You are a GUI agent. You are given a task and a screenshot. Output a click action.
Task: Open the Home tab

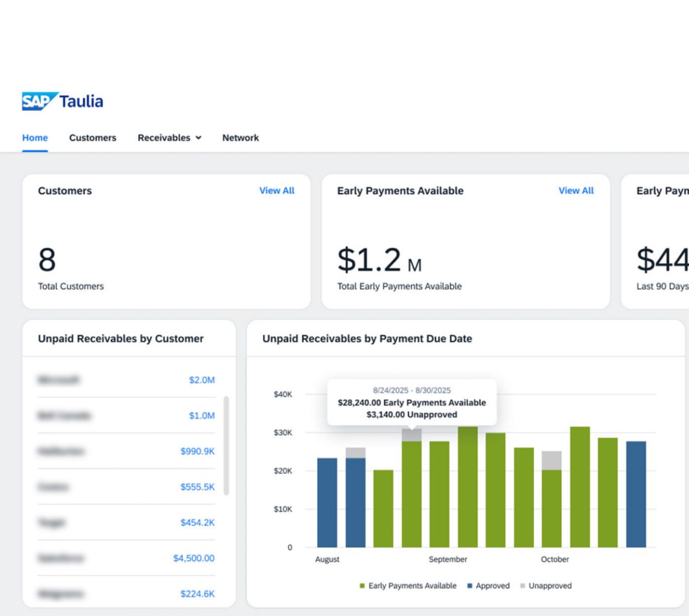point(35,138)
